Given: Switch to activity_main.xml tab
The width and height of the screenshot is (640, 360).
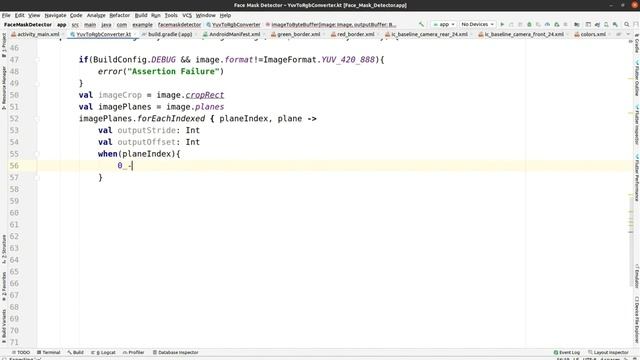Looking at the screenshot, I should point(36,34).
